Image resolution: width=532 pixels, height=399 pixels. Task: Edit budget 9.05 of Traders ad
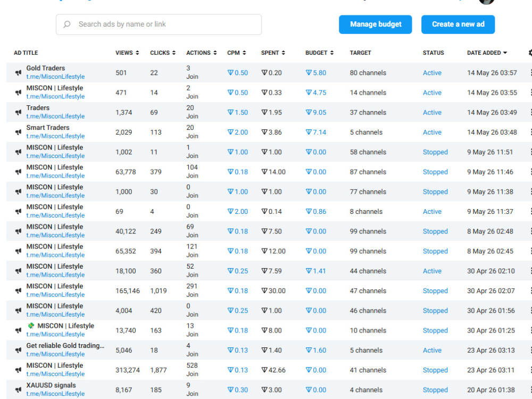coord(316,112)
